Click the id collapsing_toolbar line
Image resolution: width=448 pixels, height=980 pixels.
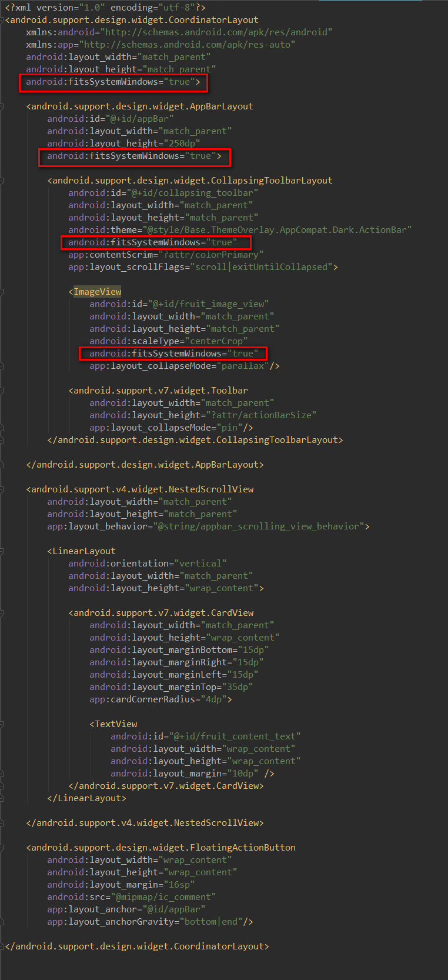point(163,193)
